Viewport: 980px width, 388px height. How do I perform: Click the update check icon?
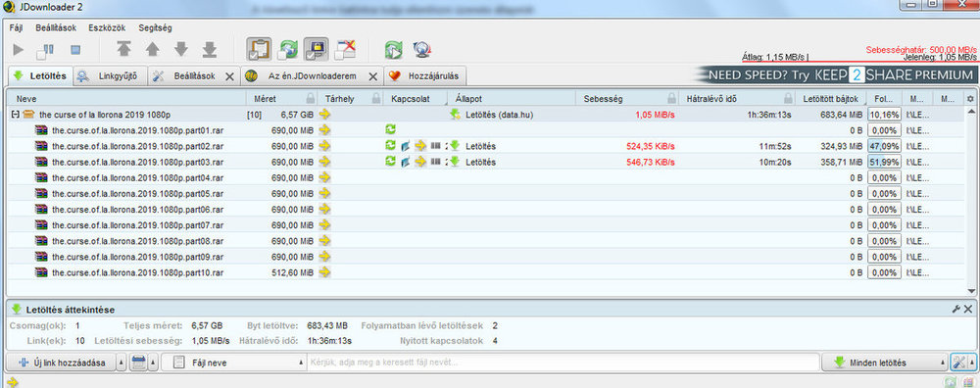point(394,49)
